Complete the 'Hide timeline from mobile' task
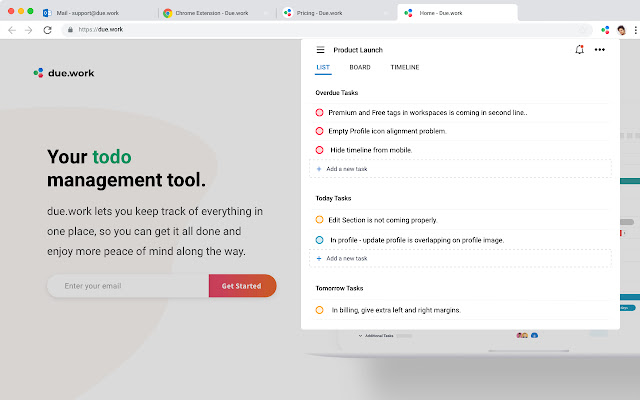This screenshot has height=400, width=640. [x=320, y=150]
